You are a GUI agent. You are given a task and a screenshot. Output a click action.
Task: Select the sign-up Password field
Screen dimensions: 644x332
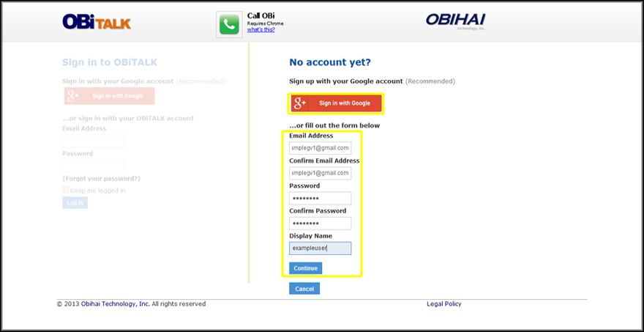[x=321, y=199]
